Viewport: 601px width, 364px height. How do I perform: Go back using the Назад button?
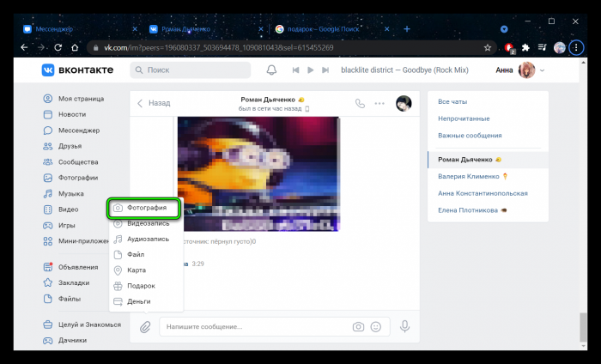(x=154, y=103)
